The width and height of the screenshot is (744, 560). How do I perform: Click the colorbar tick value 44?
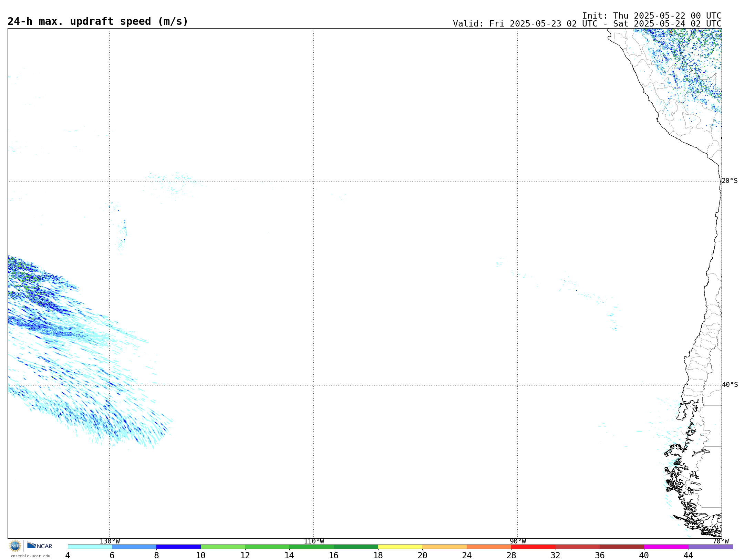[689, 556]
